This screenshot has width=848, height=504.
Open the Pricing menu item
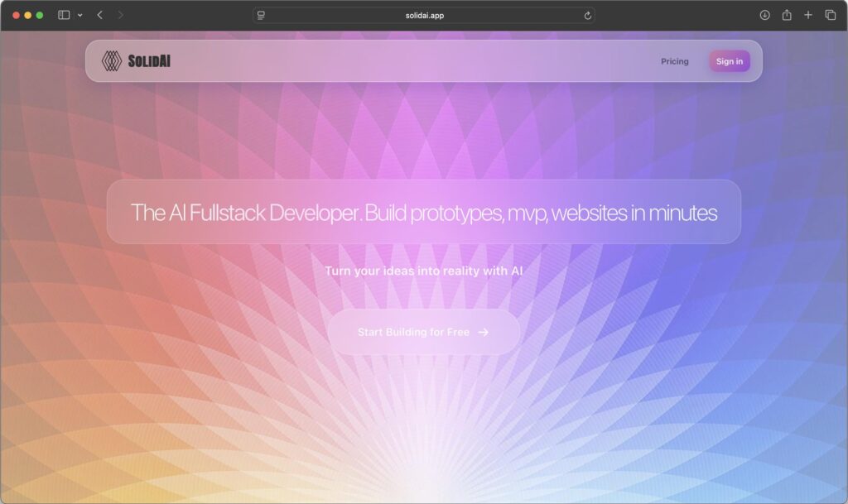point(675,60)
